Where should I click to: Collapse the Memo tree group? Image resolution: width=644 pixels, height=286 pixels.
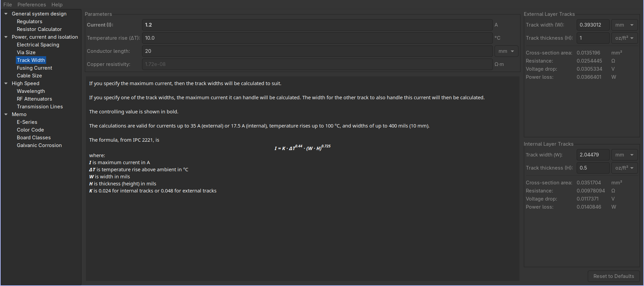click(x=6, y=114)
